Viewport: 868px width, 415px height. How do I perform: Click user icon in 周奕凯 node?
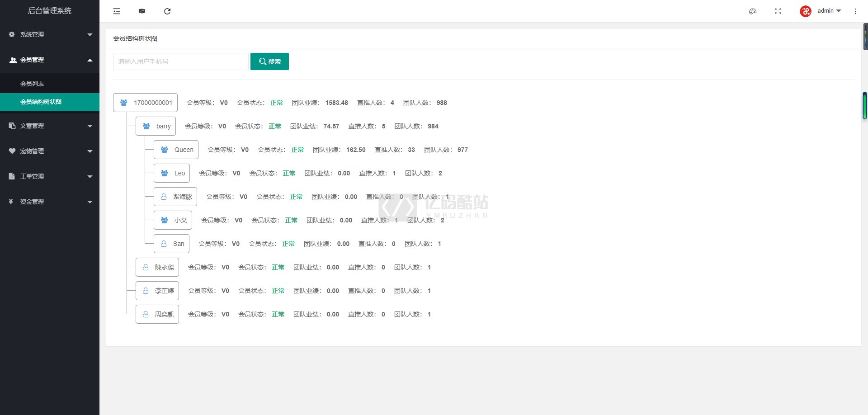tap(146, 314)
